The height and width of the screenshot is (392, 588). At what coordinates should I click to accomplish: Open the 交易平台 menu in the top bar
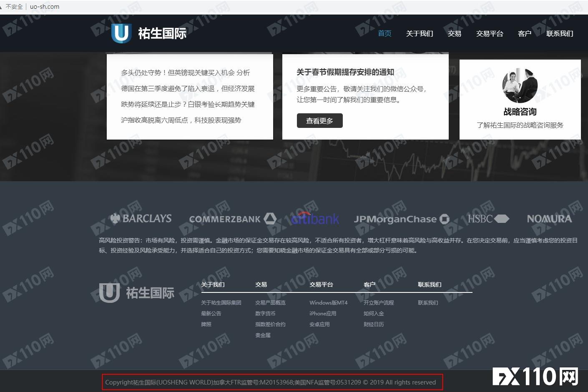(x=490, y=34)
